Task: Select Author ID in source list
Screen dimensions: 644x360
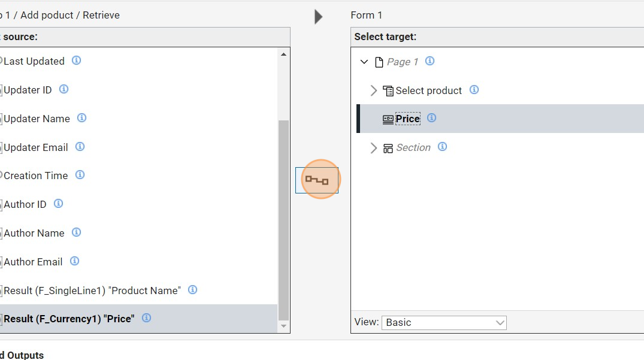Action: [x=25, y=204]
